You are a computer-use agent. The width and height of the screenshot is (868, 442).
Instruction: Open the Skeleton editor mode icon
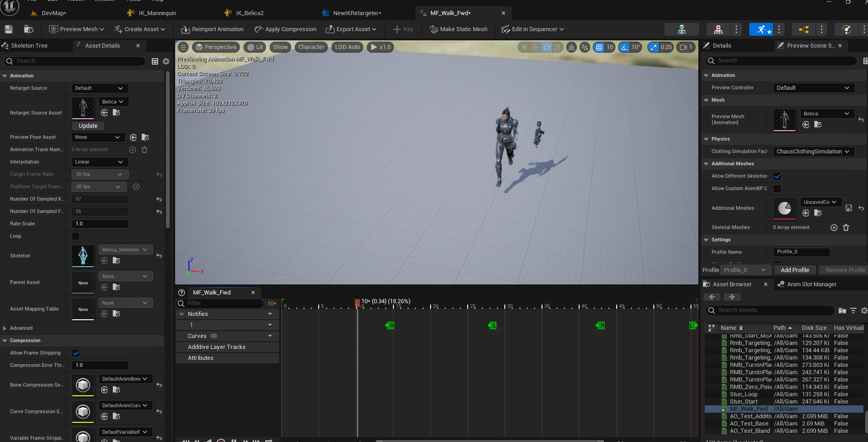point(681,29)
